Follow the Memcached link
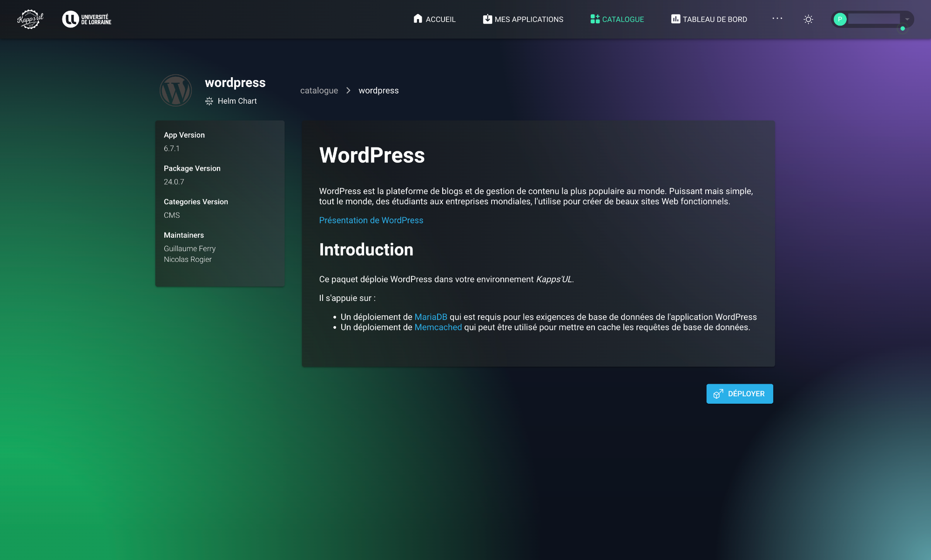This screenshot has height=560, width=931. click(x=438, y=327)
